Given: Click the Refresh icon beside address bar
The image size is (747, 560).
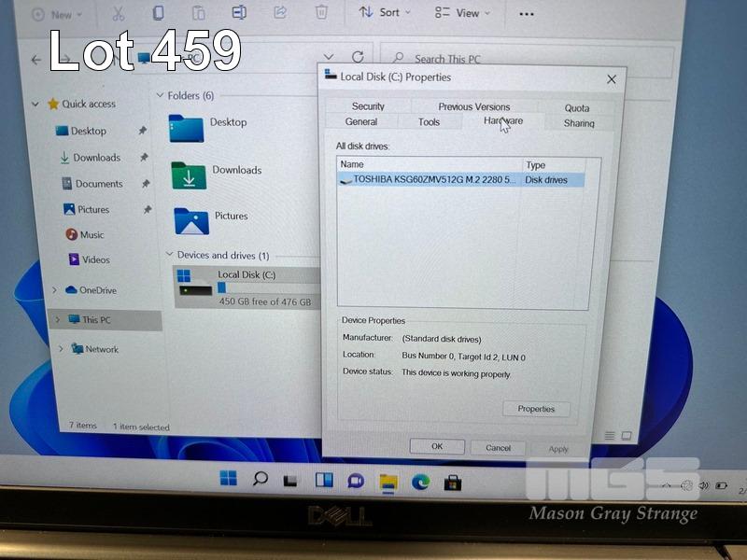Looking at the screenshot, I should (358, 57).
